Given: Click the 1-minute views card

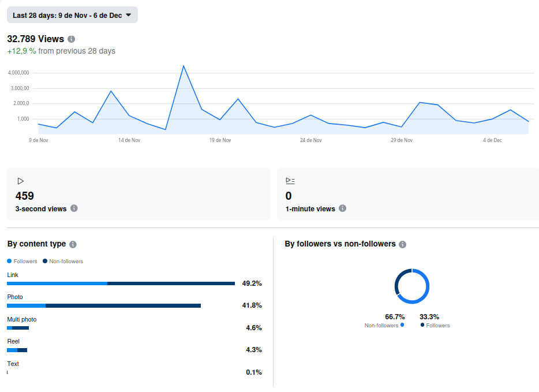Looking at the screenshot, I should [408, 194].
